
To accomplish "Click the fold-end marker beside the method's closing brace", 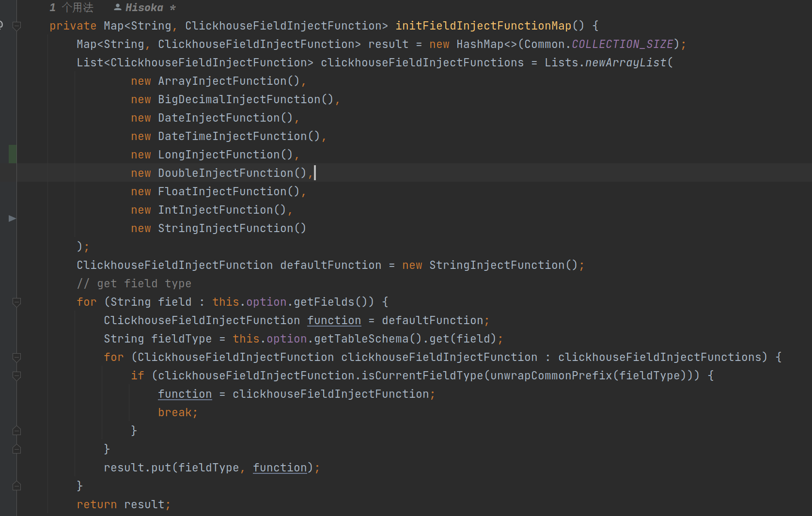I will (x=16, y=485).
